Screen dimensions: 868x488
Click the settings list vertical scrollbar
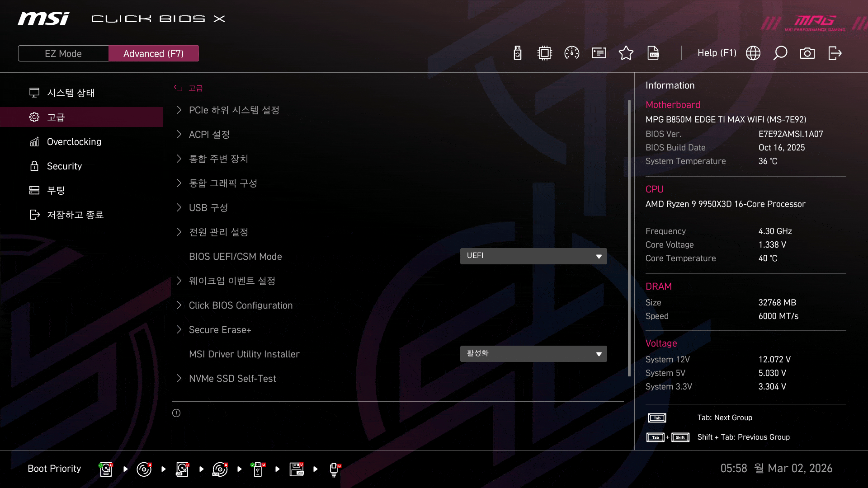pos(629,238)
